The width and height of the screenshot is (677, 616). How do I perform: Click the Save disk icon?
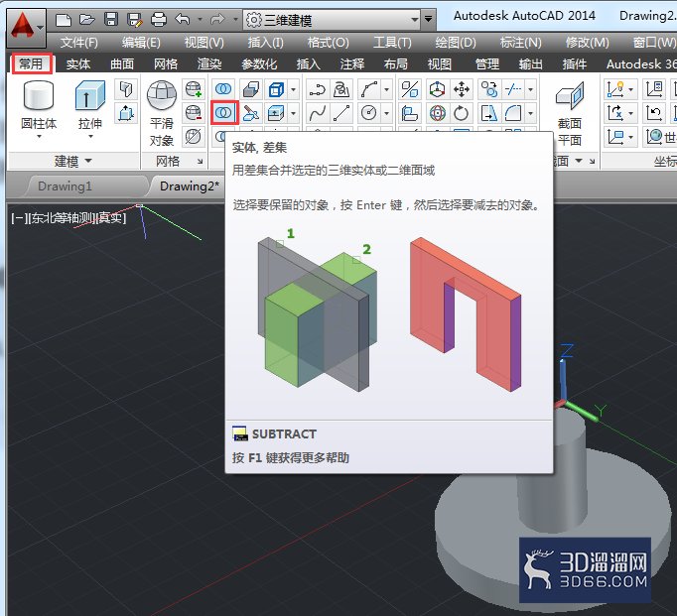tap(111, 20)
